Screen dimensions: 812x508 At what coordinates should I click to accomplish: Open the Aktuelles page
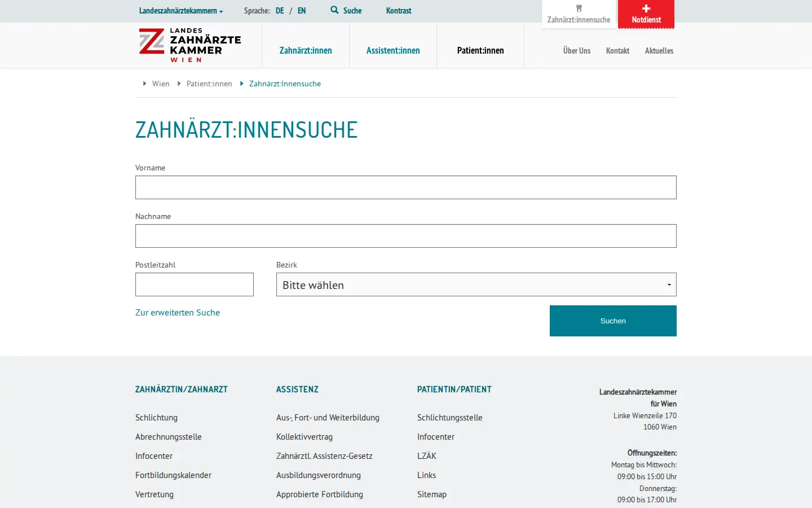(659, 51)
